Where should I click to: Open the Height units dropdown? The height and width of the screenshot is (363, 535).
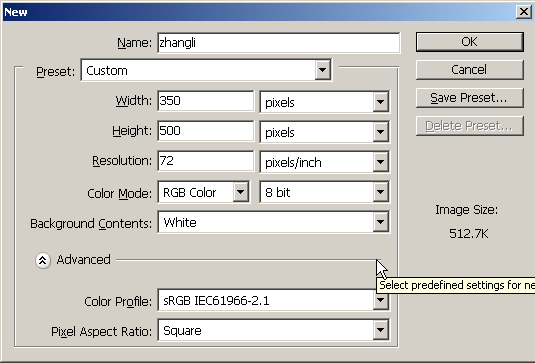[324, 132]
